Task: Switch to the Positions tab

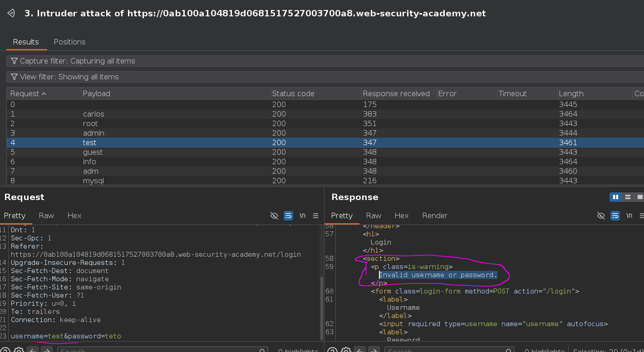Action: click(x=69, y=42)
